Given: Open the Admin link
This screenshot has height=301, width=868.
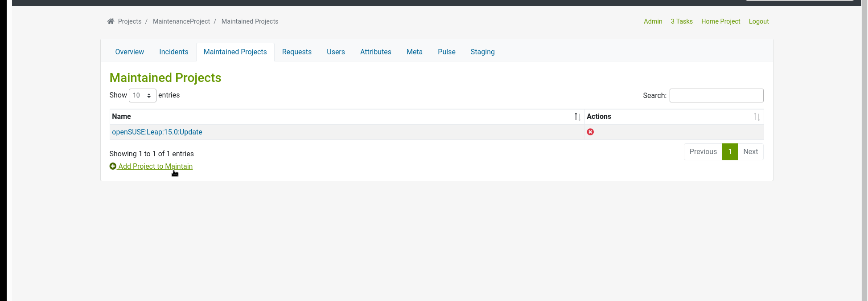Looking at the screenshot, I should click(653, 21).
